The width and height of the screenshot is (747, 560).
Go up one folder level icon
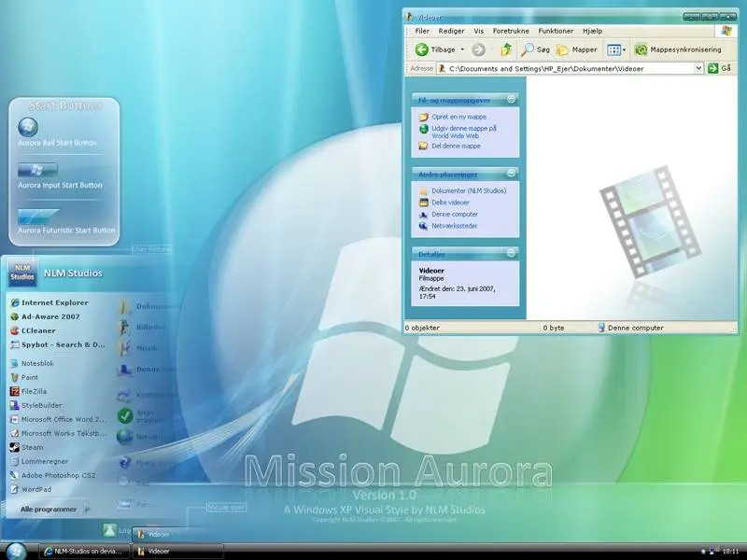pyautogui.click(x=506, y=49)
